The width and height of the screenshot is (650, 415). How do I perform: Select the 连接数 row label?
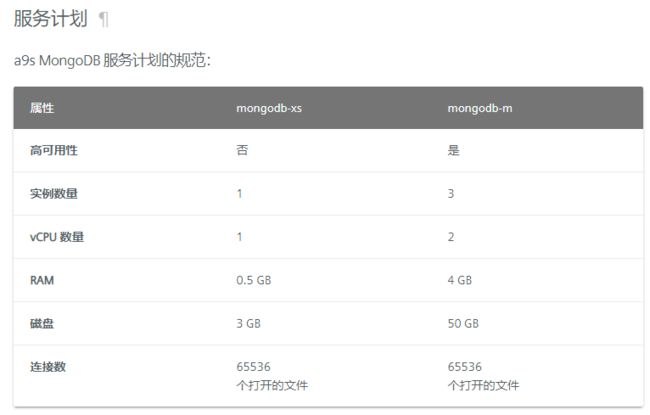point(48,366)
